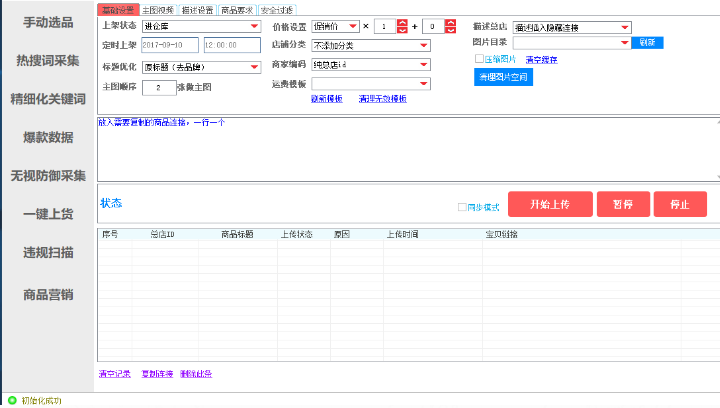
Task: Open 热搜词采集 in the sidebar
Action: pos(47,61)
